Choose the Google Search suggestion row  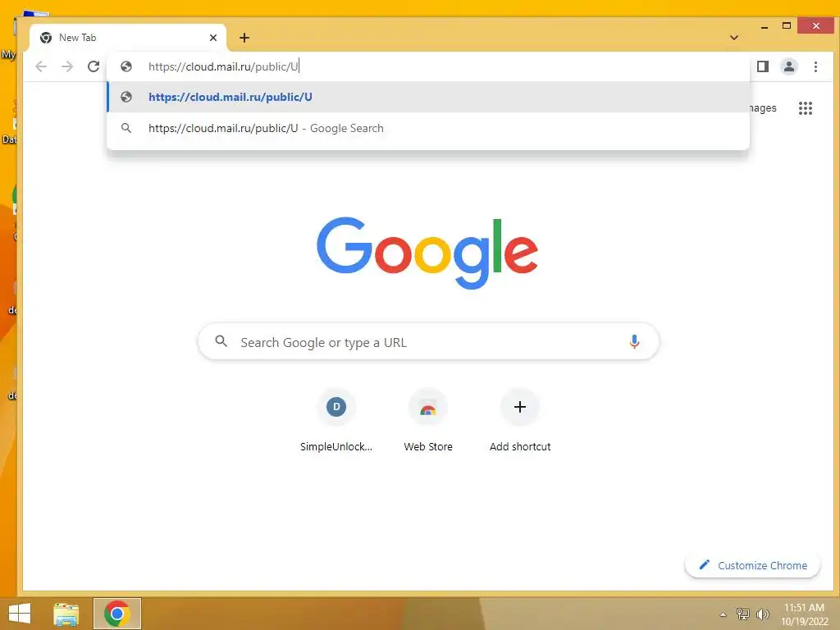(428, 128)
